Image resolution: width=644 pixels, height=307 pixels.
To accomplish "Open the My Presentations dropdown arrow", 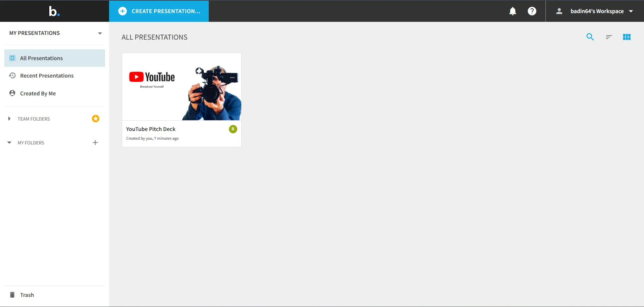I will click(x=100, y=33).
